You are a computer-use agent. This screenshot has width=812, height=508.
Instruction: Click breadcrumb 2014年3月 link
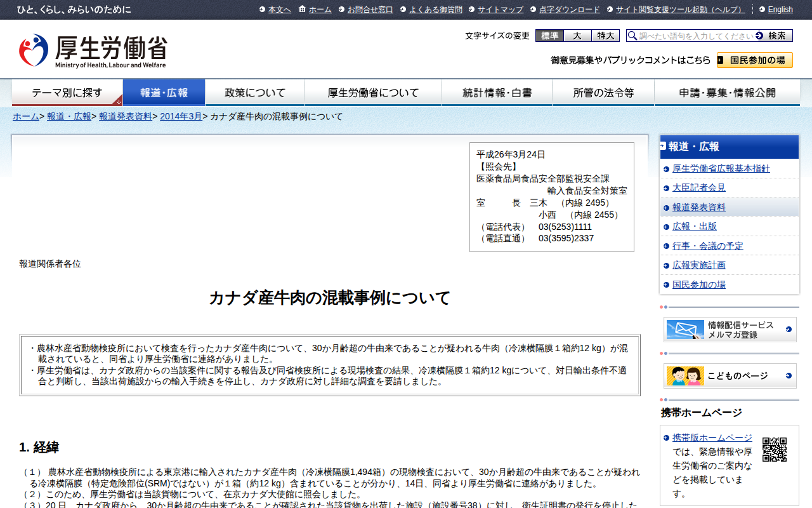click(x=181, y=116)
